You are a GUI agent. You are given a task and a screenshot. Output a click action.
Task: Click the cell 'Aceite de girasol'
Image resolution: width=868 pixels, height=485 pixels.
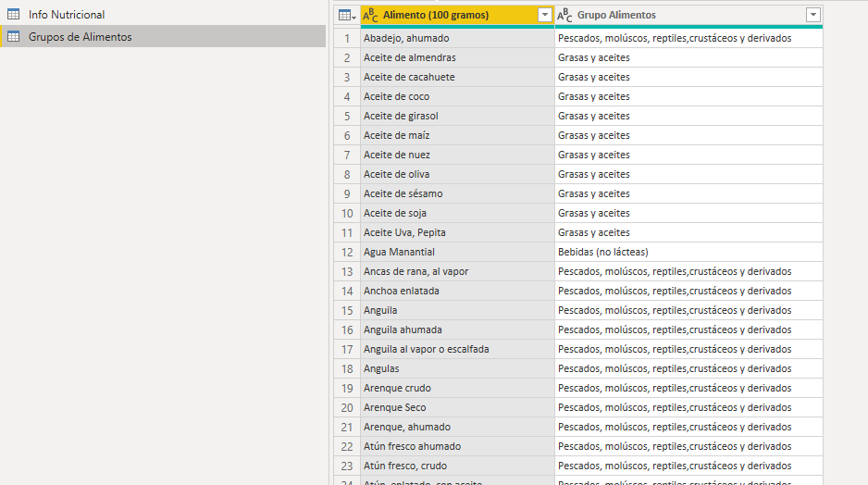457,116
